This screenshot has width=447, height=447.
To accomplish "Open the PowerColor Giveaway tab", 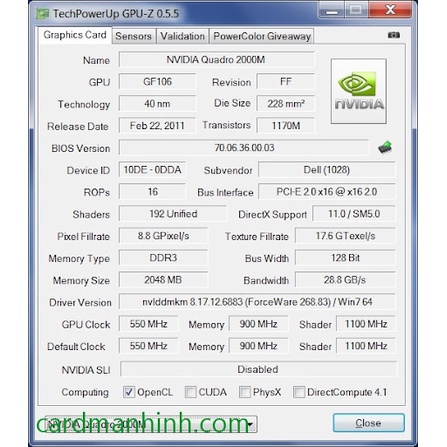I will tap(262, 36).
